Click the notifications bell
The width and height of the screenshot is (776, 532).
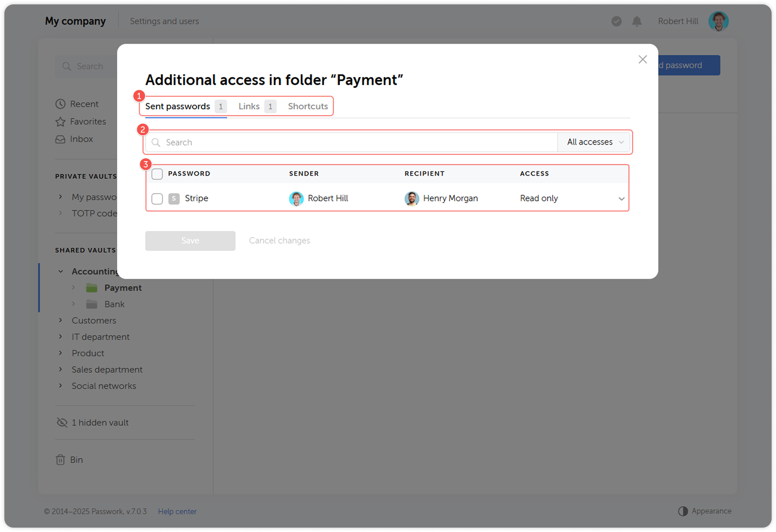point(636,21)
